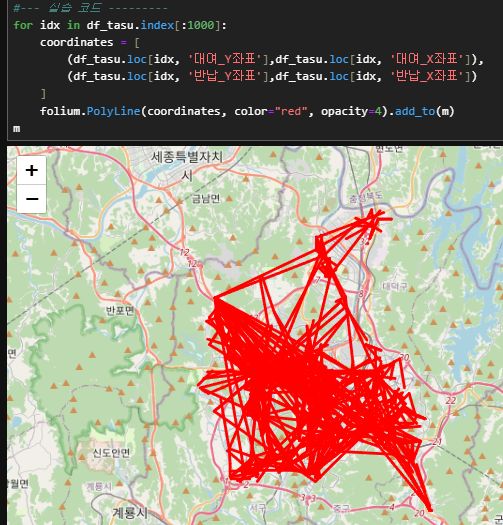The image size is (503, 525).
Task: Click the road number 30 marker
Action: click(404, 357)
